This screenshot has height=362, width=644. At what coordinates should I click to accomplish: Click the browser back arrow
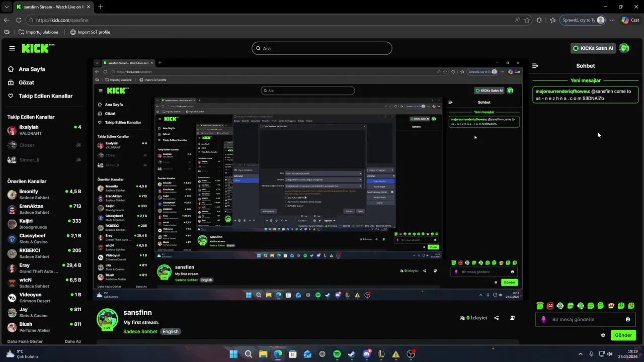[x=7, y=20]
